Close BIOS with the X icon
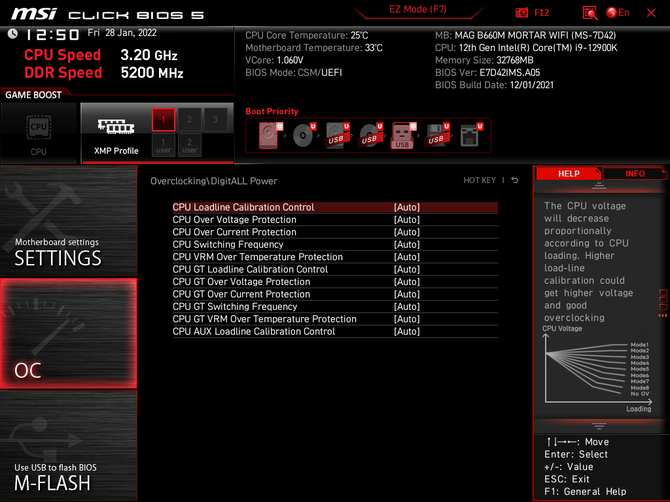 point(651,13)
